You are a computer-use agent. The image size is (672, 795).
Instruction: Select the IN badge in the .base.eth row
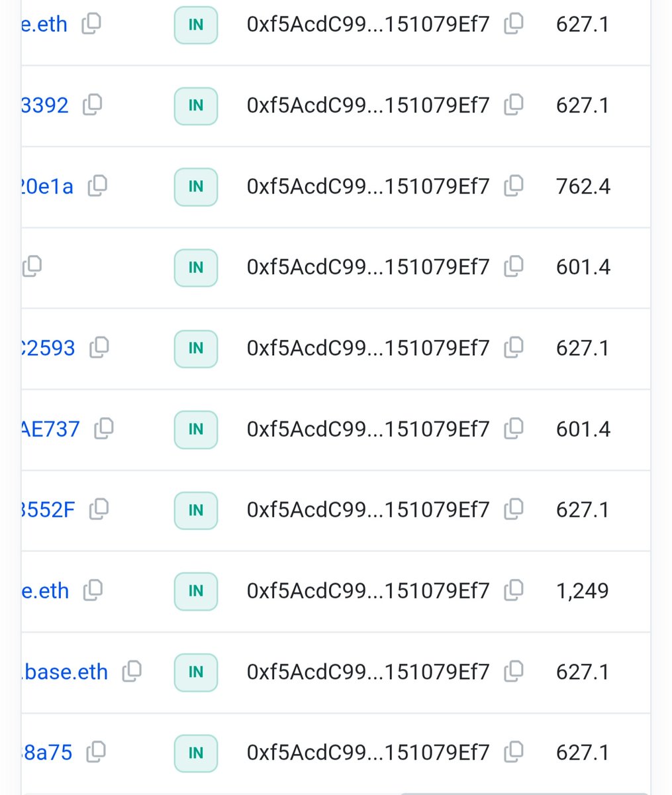click(196, 672)
